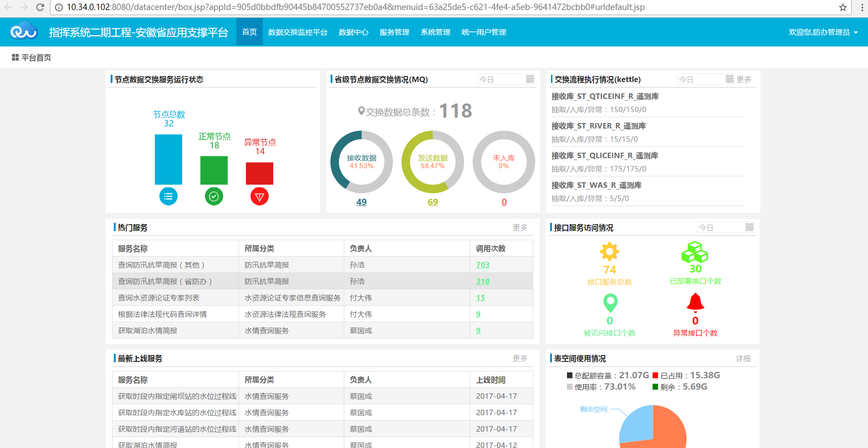Screen dimensions: 868x448
Task: Open 服务管理 menu
Action: coord(394,32)
